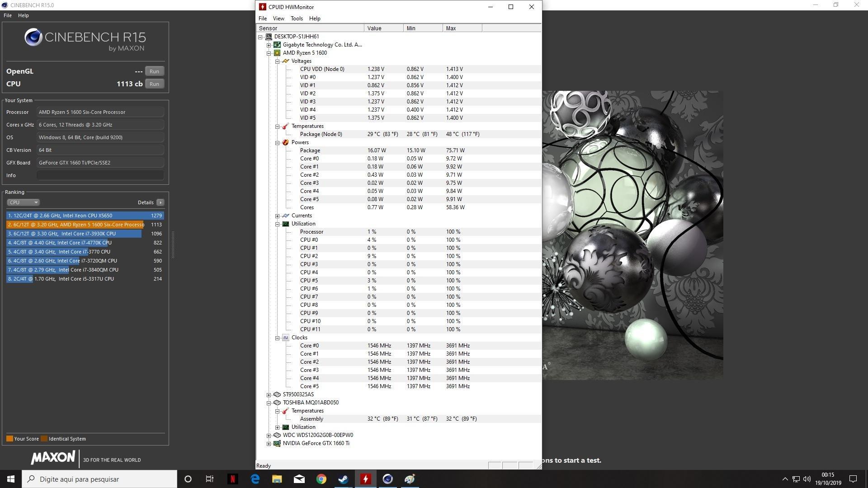The height and width of the screenshot is (488, 868).
Task: Click the TOSHIBA hard drive icon
Action: point(277,403)
